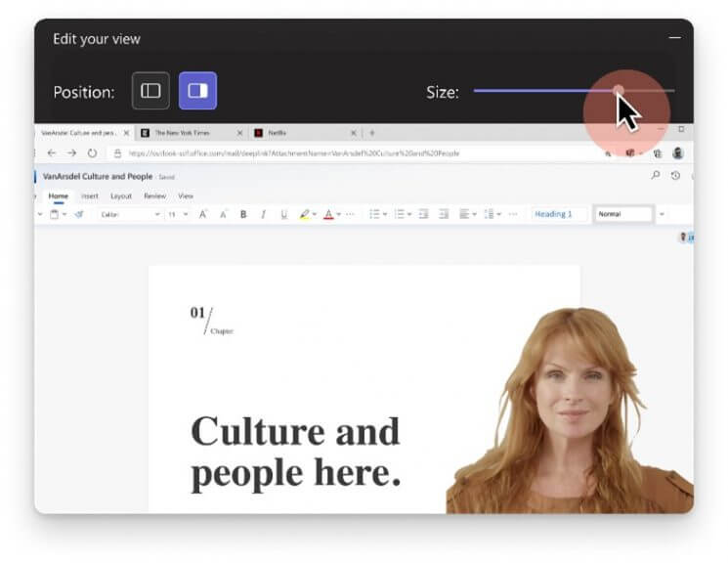The height and width of the screenshot is (563, 728).
Task: Reload the page with refresh icon
Action: (x=92, y=153)
